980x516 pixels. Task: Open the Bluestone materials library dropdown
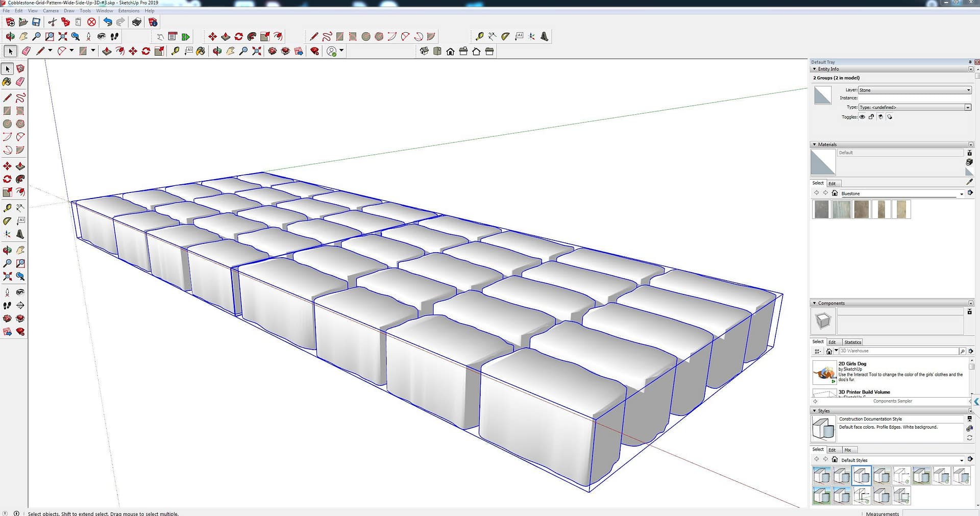click(961, 194)
